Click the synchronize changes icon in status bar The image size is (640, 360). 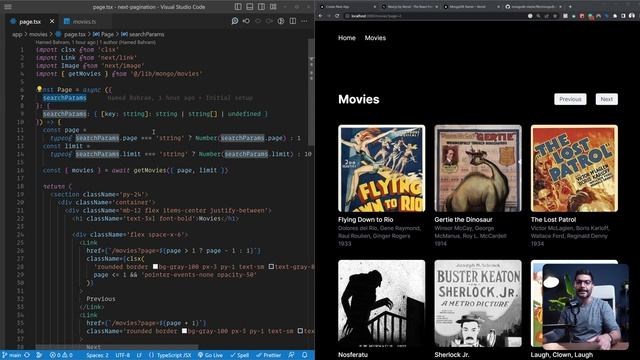(27, 355)
